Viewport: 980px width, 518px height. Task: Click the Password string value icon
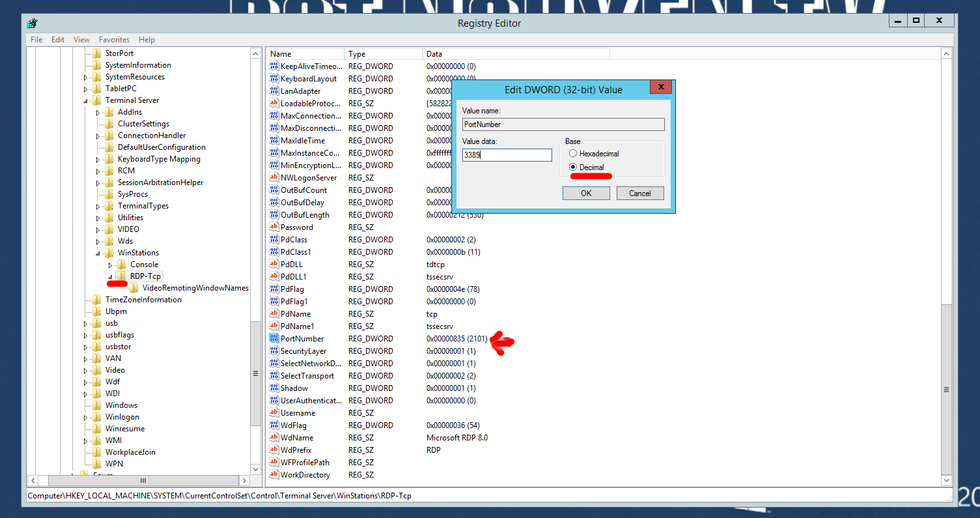(274, 227)
